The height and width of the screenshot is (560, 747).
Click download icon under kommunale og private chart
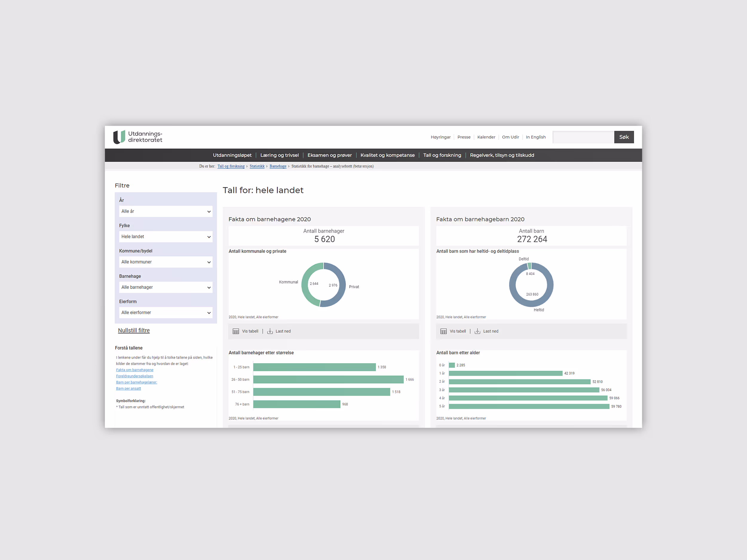270,331
